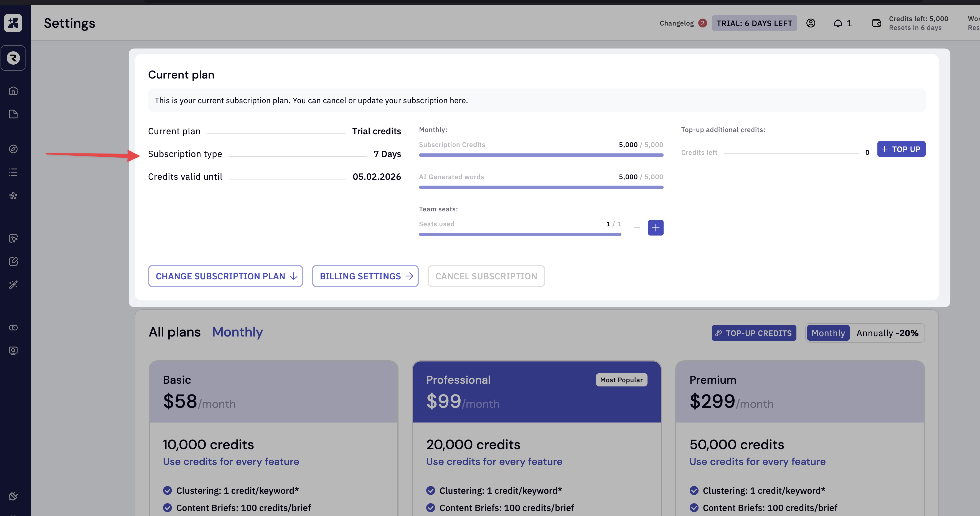Switch billing toggle to Monthly
The height and width of the screenshot is (516, 980).
coord(828,333)
